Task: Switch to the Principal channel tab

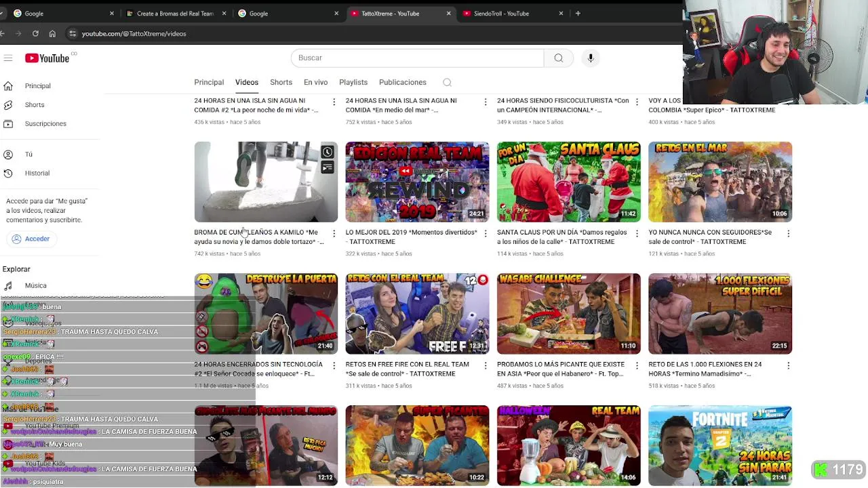Action: 209,82
